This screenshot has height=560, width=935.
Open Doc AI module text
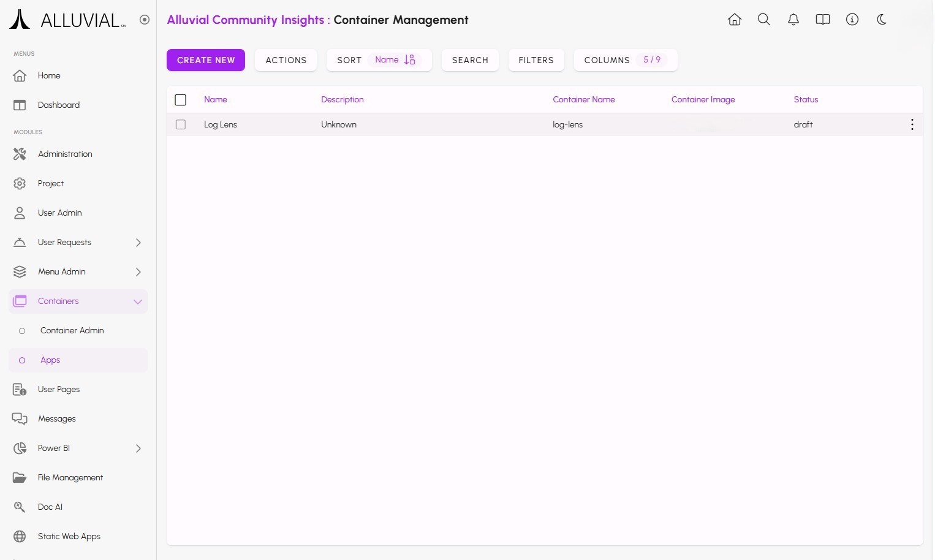(50, 507)
